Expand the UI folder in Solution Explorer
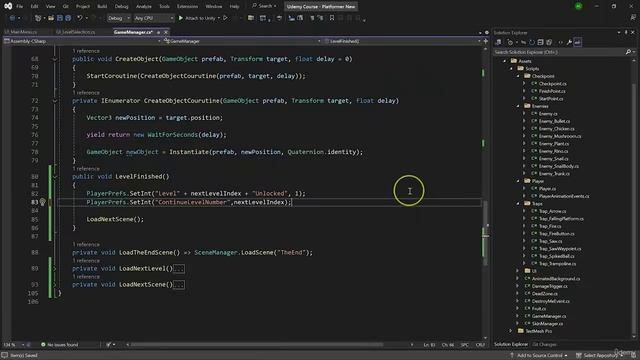 518,271
